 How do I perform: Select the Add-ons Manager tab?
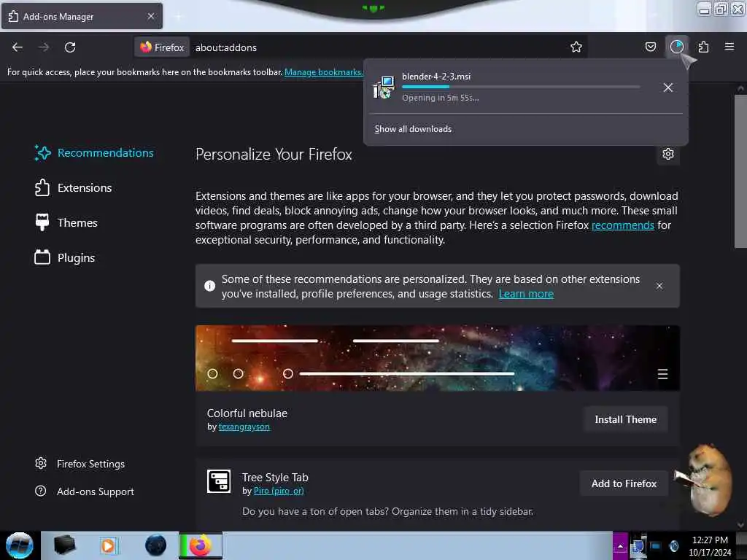[x=82, y=16]
